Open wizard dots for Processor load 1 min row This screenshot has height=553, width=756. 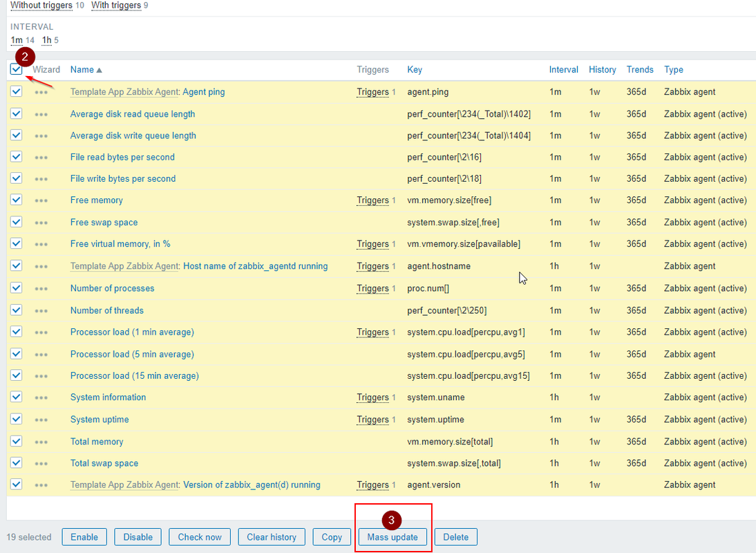click(41, 332)
